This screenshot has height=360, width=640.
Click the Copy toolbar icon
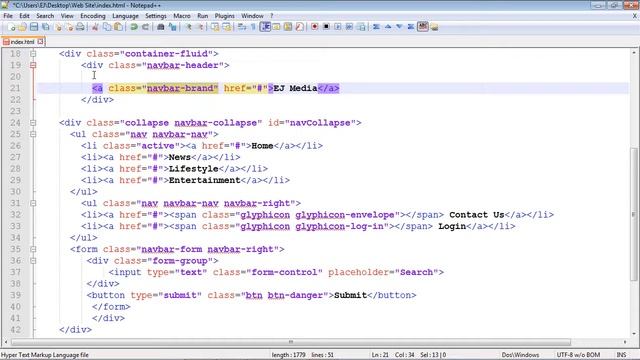(107, 27)
